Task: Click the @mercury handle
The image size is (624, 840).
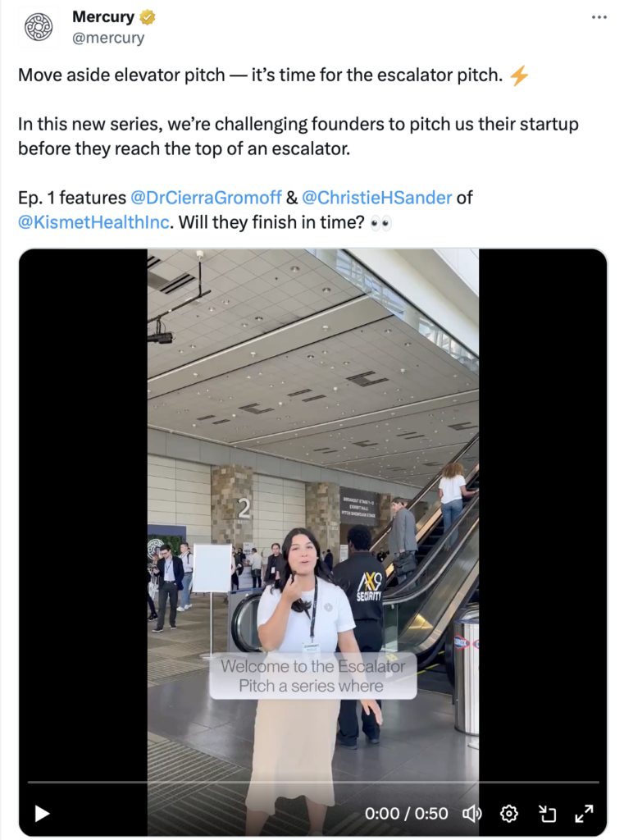Action: point(107,38)
